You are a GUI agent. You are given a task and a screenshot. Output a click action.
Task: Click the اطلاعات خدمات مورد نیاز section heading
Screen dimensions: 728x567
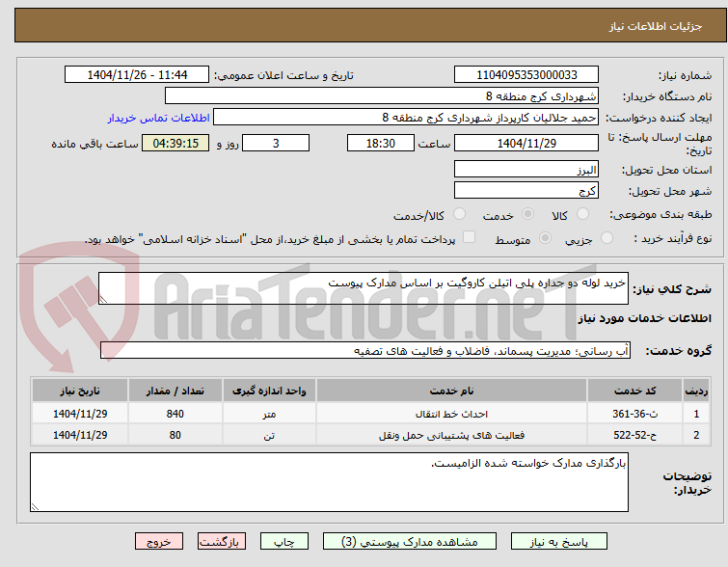point(644,318)
